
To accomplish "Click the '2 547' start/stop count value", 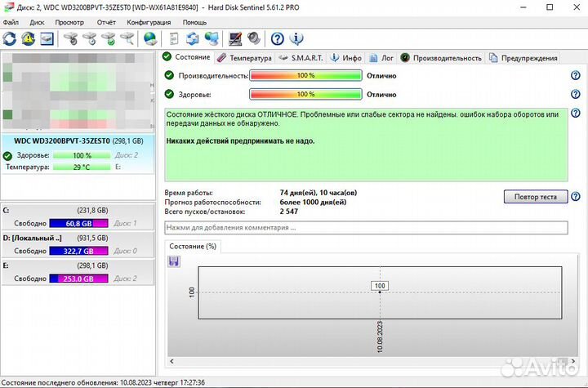I will pyautogui.click(x=289, y=212).
